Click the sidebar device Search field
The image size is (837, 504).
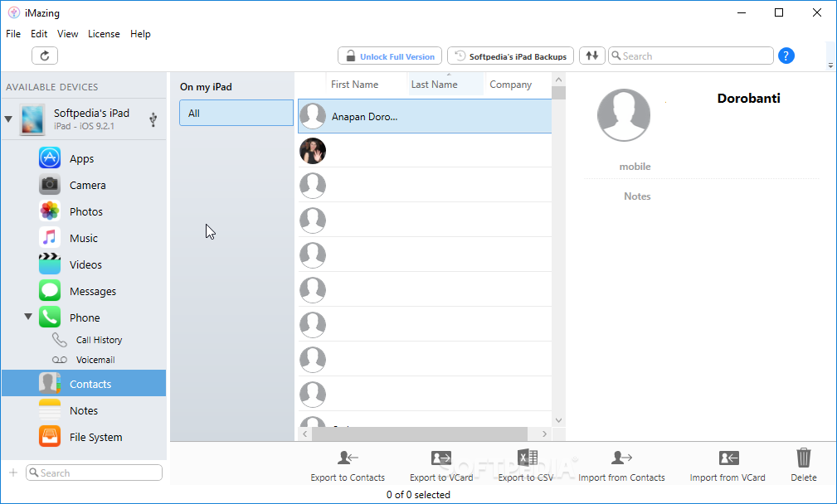tap(94, 472)
